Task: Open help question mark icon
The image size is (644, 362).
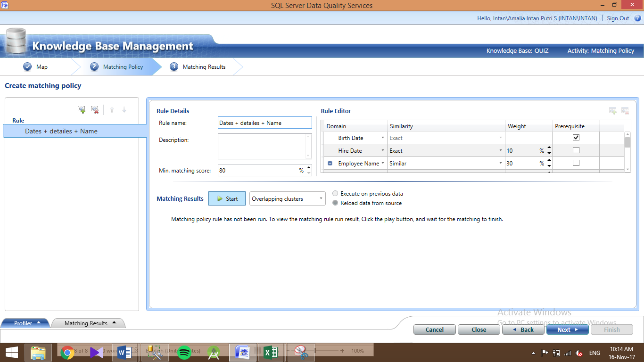Action: tap(637, 18)
